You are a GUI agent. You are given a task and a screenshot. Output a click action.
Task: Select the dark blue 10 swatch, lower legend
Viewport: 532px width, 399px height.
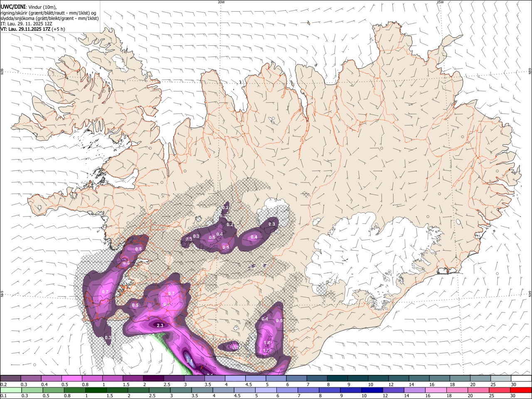pyautogui.click(x=372, y=390)
